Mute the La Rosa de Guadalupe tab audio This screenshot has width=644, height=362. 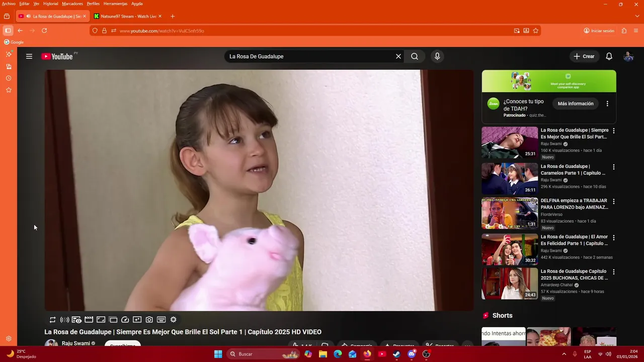pos(28,16)
